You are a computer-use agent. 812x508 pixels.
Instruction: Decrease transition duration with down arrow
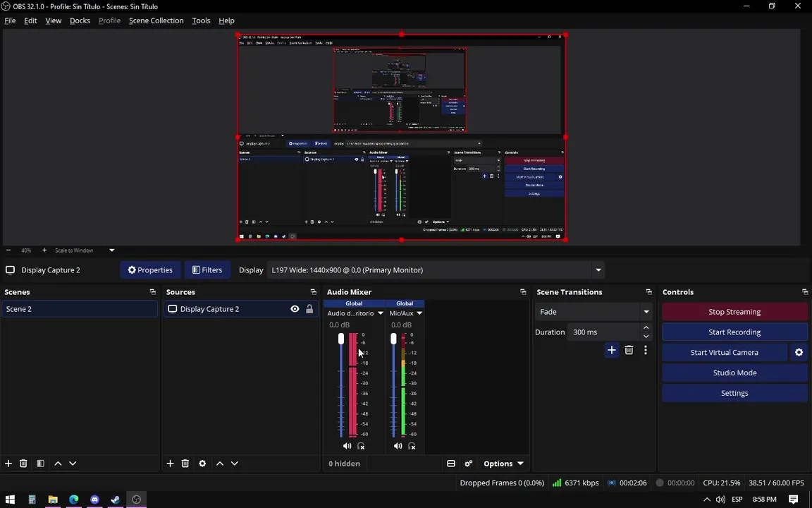pos(646,337)
